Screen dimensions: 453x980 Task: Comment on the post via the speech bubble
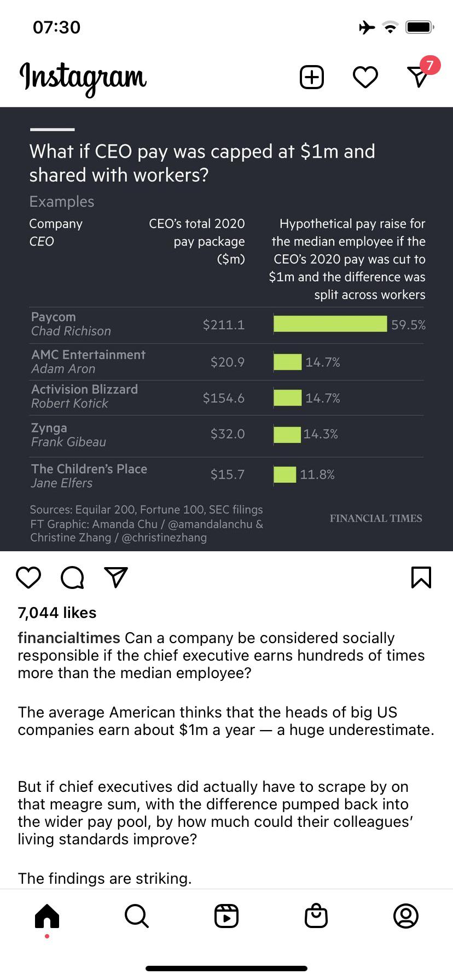tap(72, 577)
